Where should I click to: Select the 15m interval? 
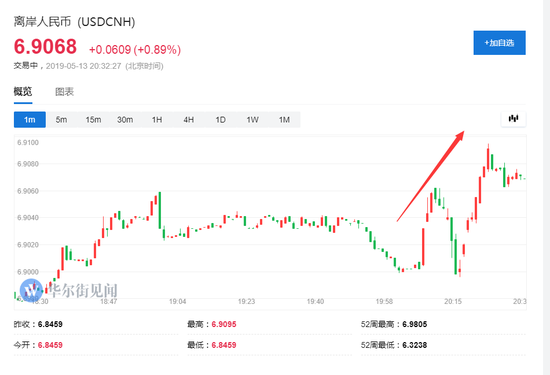pos(93,120)
